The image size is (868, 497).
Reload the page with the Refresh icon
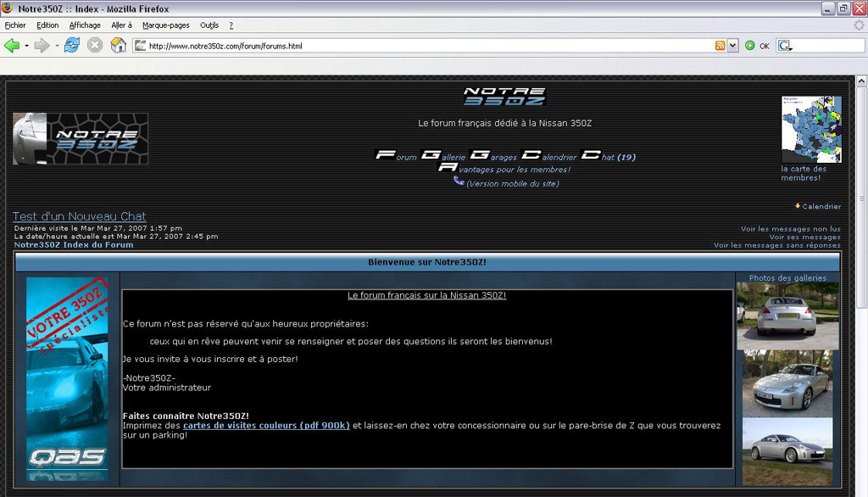(72, 46)
